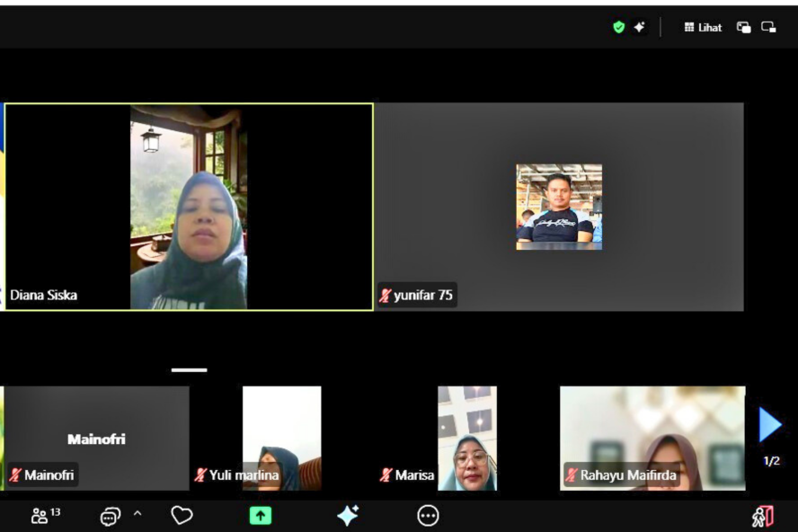The image size is (798, 532).
Task: Check the green encryption shield icon
Action: click(x=618, y=27)
